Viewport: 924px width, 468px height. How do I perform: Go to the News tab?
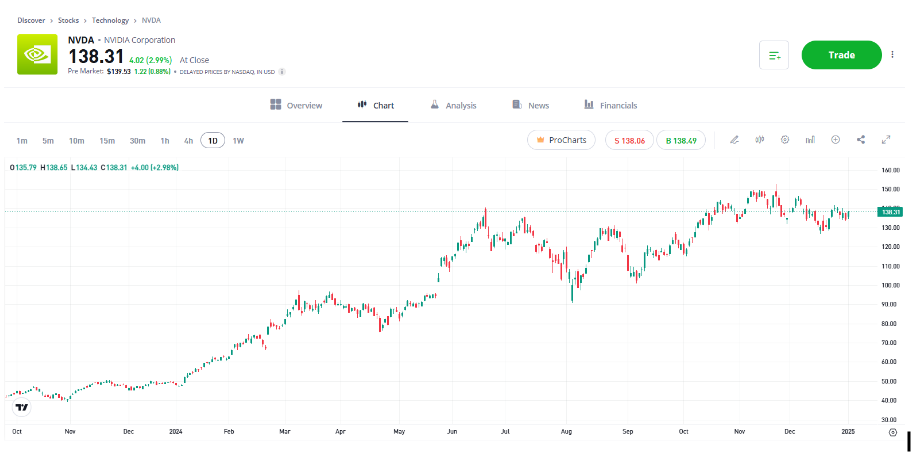tap(530, 106)
